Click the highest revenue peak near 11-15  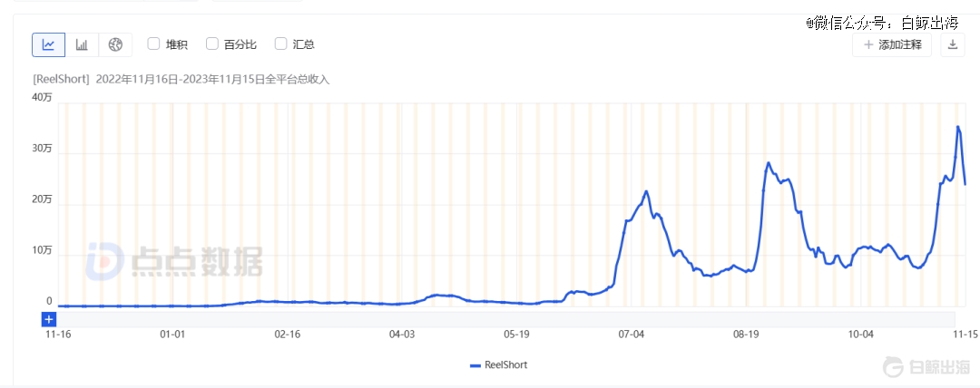pyautogui.click(x=958, y=127)
